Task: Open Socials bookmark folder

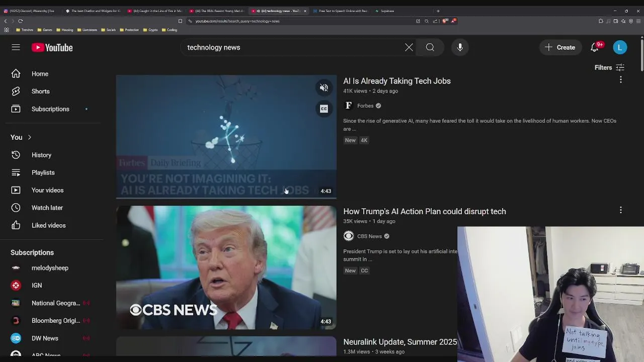Action: [108, 30]
